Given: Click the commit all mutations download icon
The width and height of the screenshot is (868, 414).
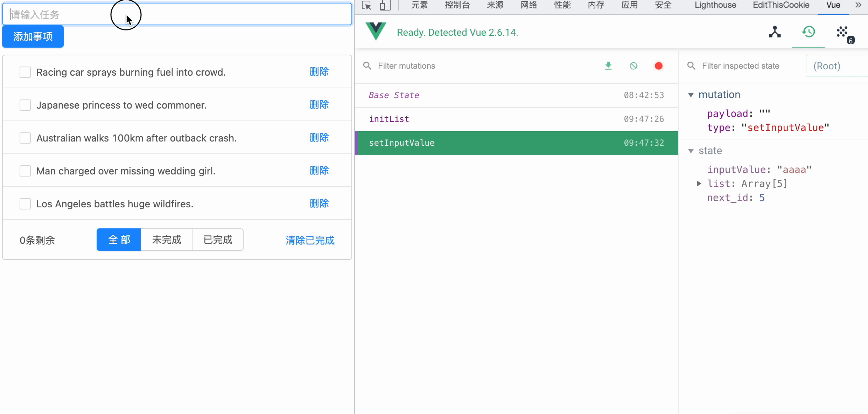Looking at the screenshot, I should tap(608, 66).
